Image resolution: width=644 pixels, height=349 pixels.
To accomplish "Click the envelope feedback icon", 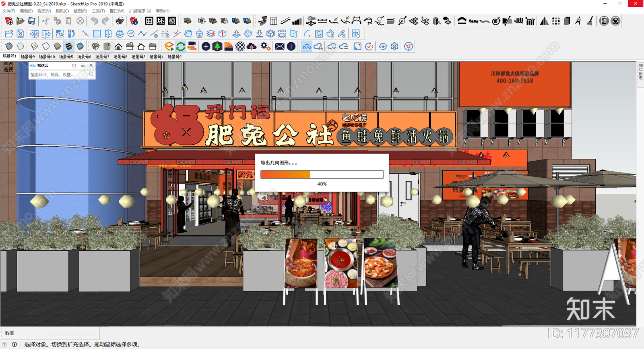I will point(280,46).
